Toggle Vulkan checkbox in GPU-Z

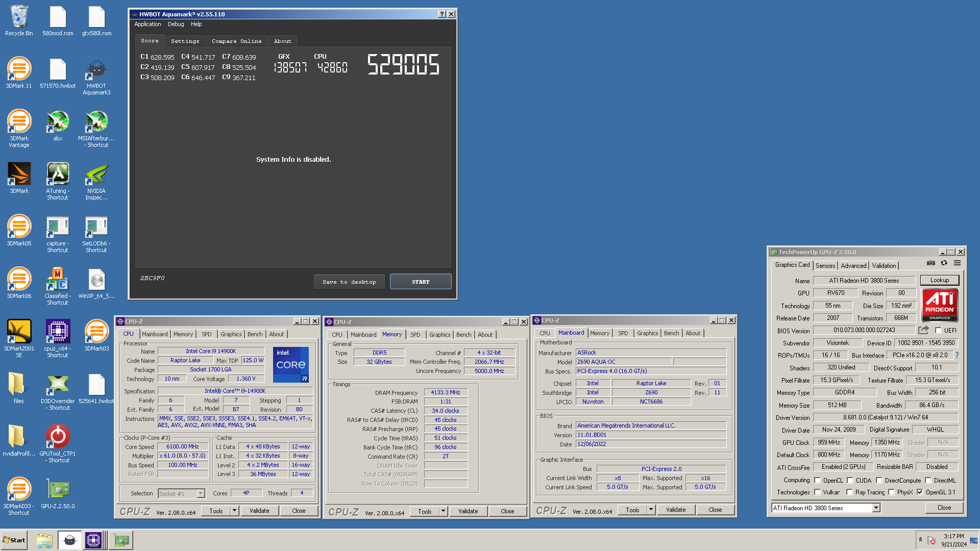817,492
